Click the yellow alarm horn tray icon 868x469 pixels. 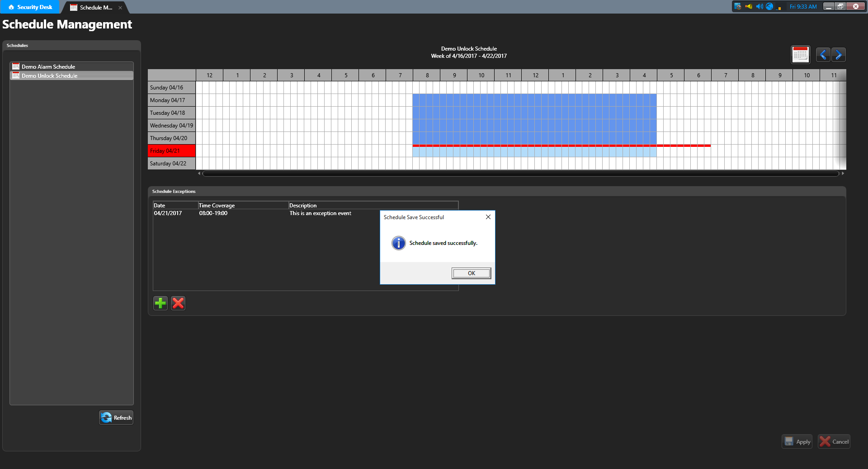click(749, 6)
